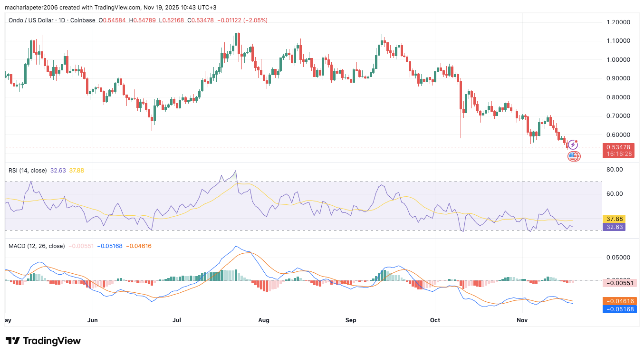Click the RSI (14, close) indicator legend
The height and width of the screenshot is (355, 644).
pos(28,170)
